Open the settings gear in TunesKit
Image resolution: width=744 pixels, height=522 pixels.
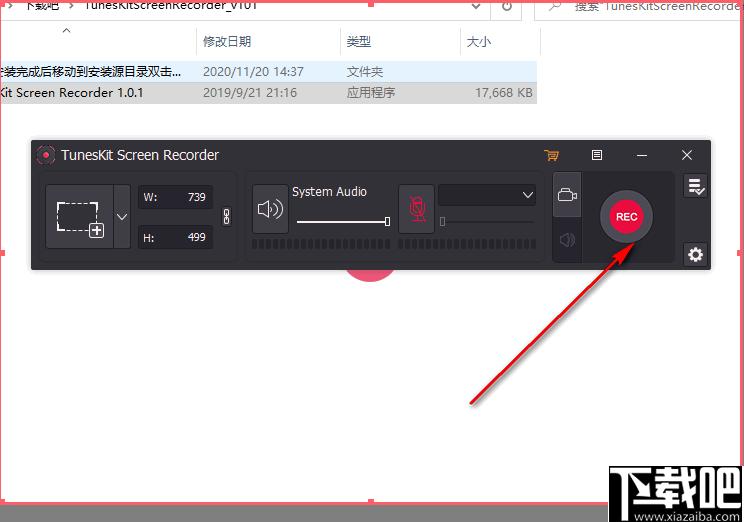point(696,255)
